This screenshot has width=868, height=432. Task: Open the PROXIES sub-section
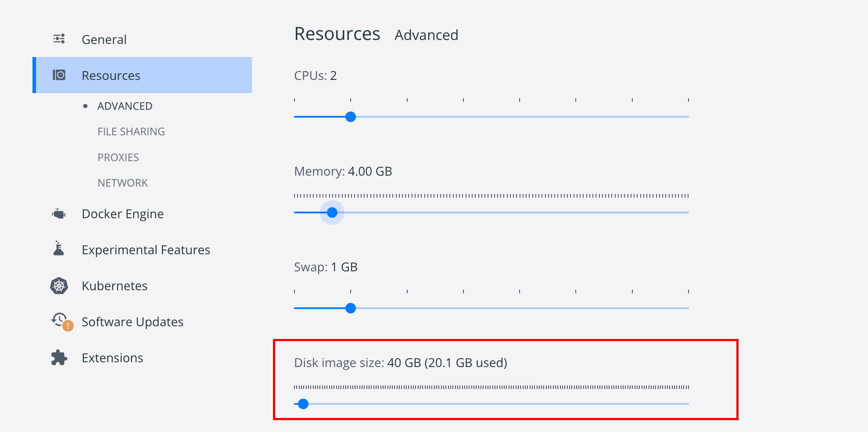118,158
